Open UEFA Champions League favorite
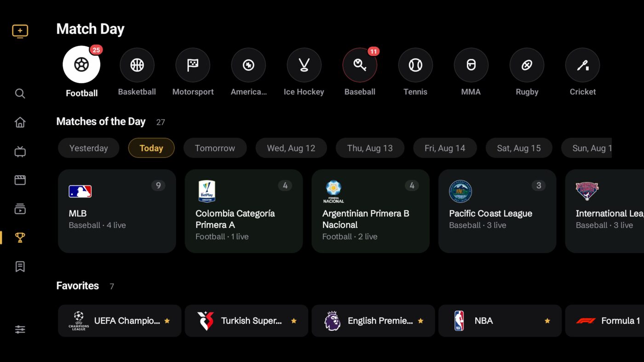The image size is (644, 362). [120, 321]
